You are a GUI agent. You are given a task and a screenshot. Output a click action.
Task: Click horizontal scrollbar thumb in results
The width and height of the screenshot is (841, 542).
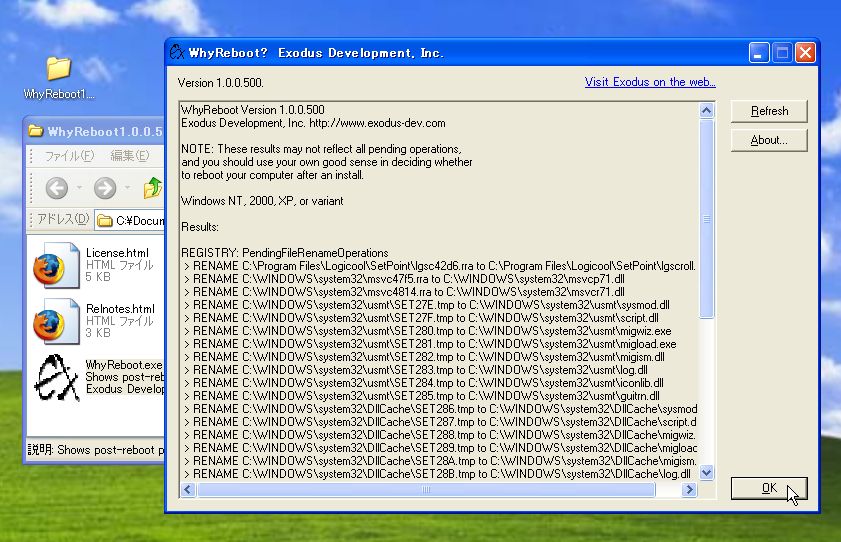426,489
